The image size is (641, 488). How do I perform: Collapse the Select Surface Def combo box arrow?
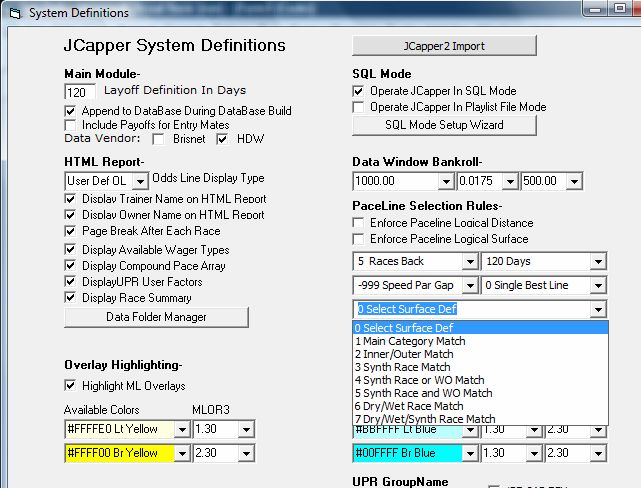(x=598, y=310)
